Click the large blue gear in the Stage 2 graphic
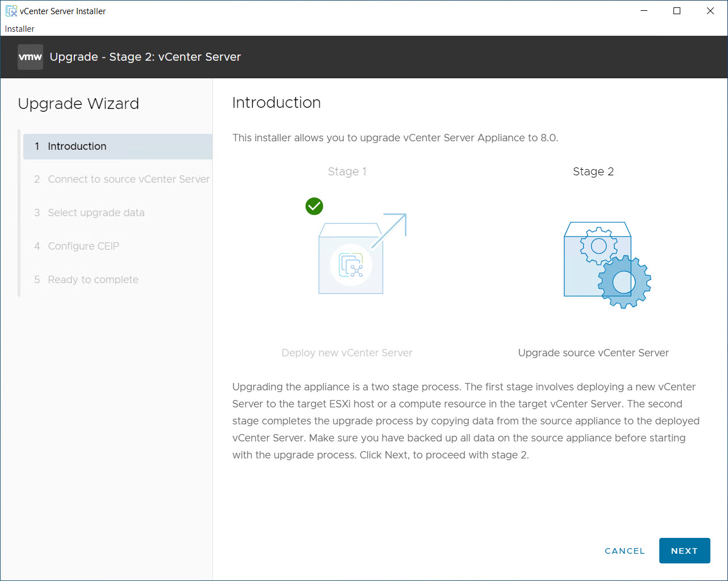Image resolution: width=728 pixels, height=581 pixels. (x=624, y=282)
